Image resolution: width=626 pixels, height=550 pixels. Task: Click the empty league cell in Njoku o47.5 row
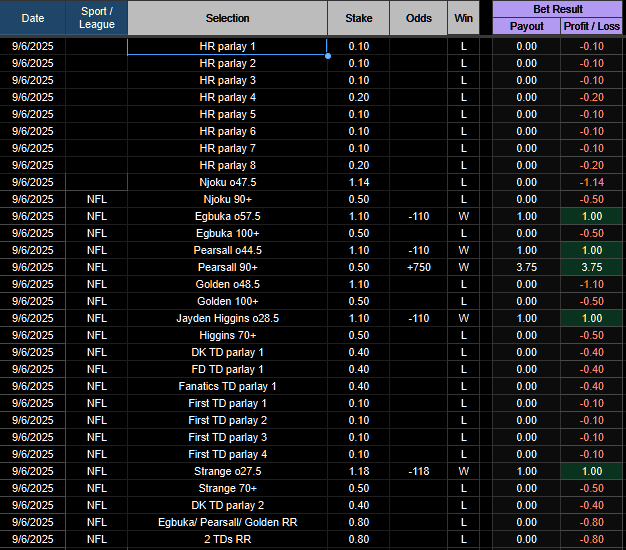click(97, 182)
